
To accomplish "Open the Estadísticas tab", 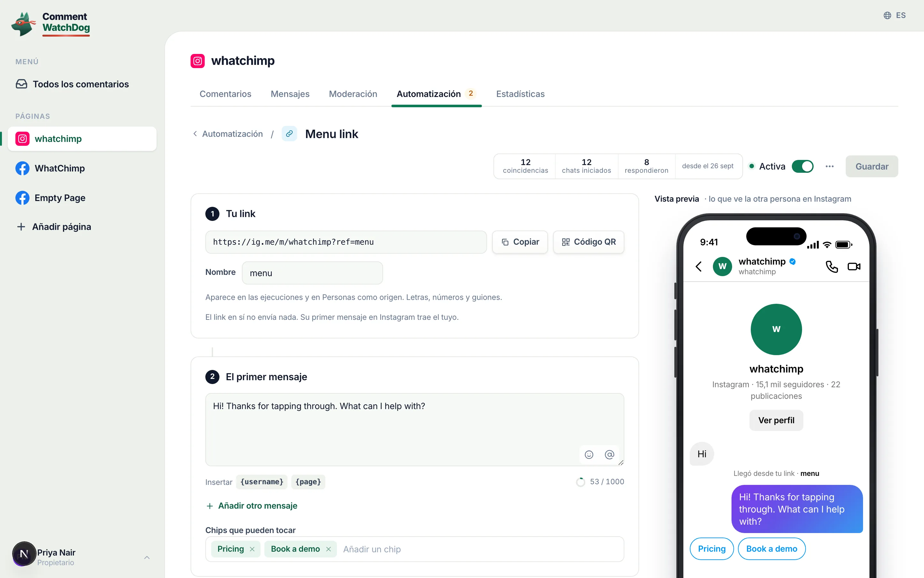I will [x=520, y=94].
